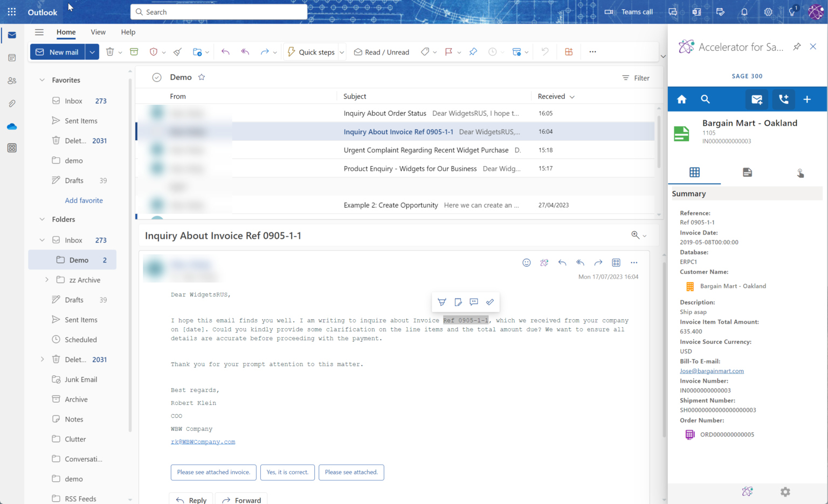Click Add favorite link
Image resolution: width=828 pixels, height=504 pixels.
tap(84, 201)
